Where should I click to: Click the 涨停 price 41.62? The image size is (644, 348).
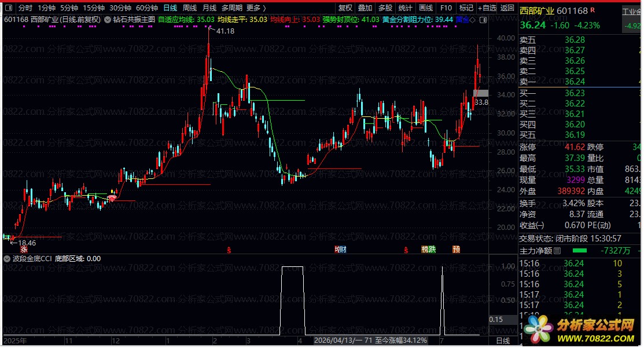(575, 147)
